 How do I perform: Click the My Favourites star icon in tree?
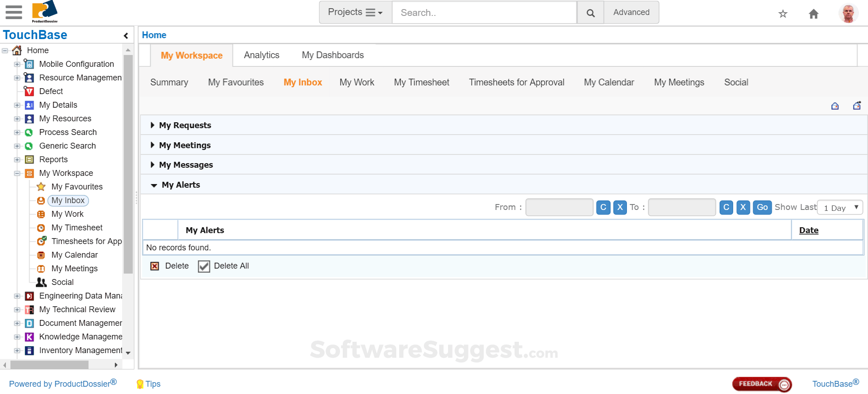click(41, 187)
